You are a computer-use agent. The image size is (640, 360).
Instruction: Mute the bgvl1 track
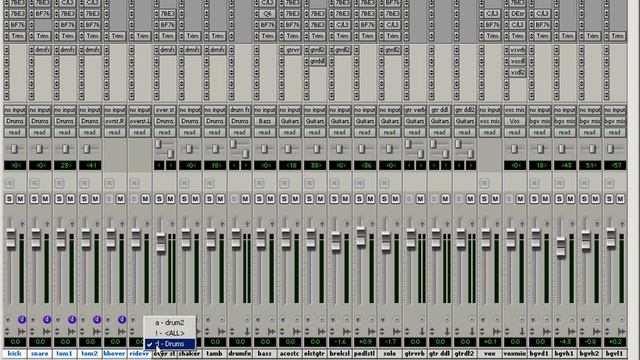tap(620, 199)
